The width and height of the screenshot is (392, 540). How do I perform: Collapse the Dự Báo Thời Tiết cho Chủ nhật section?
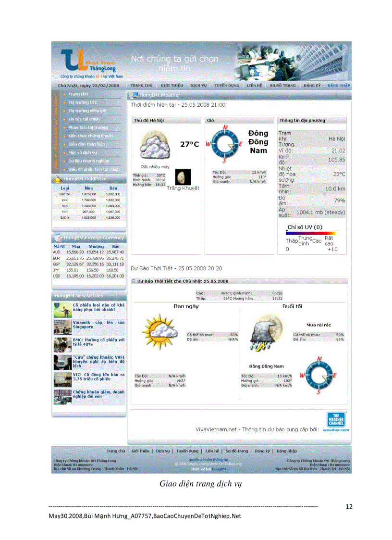[133, 280]
